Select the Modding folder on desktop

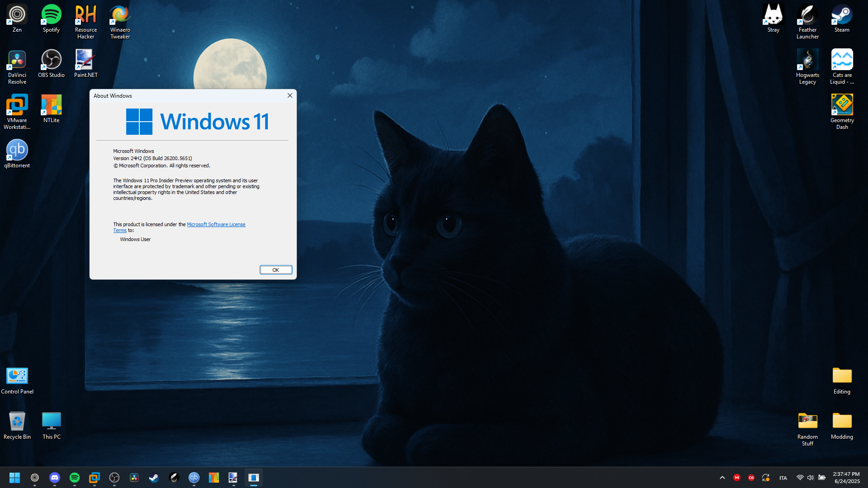pos(842,425)
